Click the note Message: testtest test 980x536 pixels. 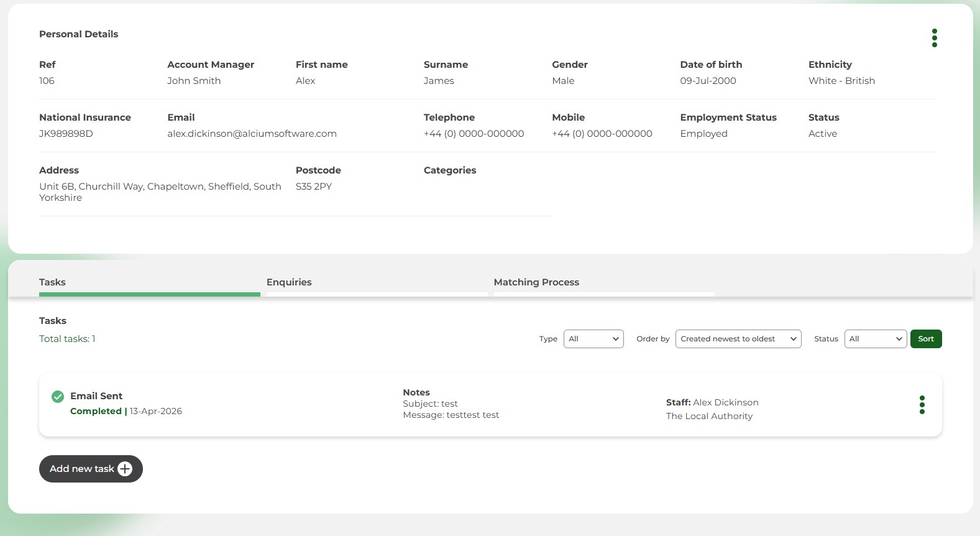pyautogui.click(x=451, y=415)
